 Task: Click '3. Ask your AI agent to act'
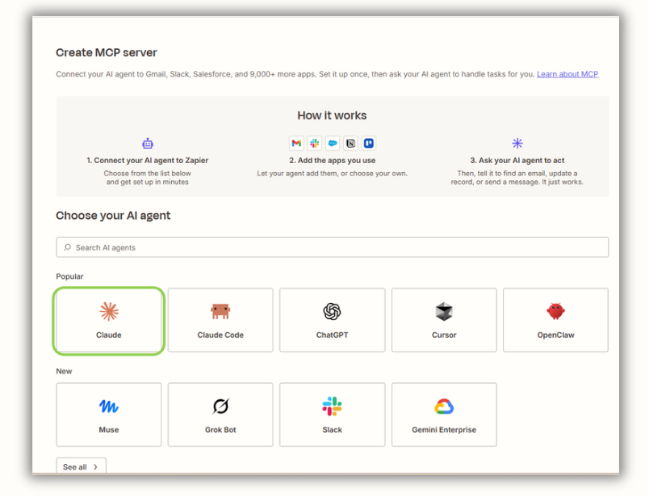517,160
